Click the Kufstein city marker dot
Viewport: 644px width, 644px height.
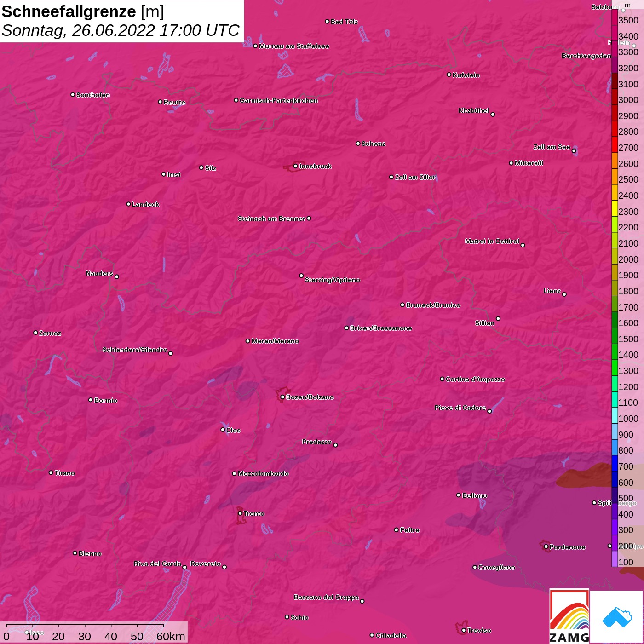(x=449, y=75)
